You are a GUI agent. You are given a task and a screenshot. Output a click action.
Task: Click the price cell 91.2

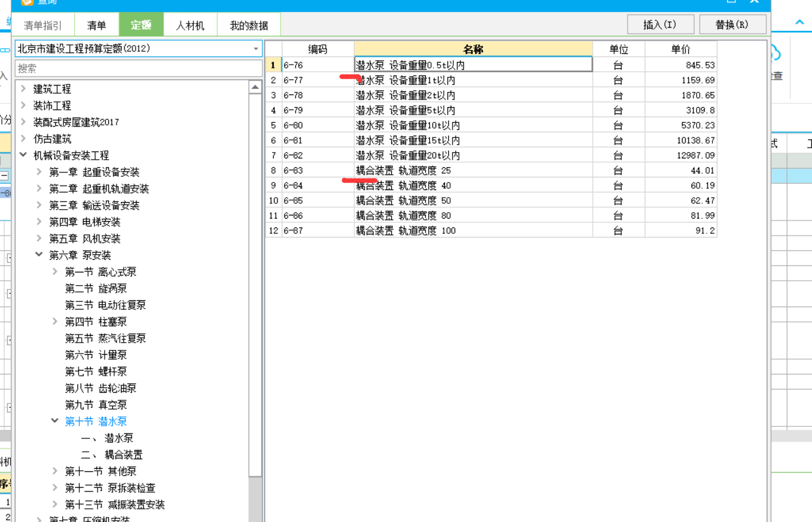(681, 231)
